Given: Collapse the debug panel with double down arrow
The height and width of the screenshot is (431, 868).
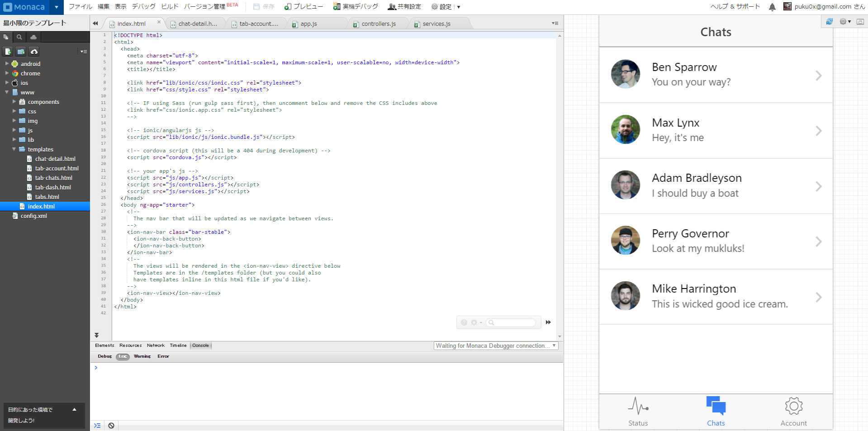Looking at the screenshot, I should [x=96, y=335].
